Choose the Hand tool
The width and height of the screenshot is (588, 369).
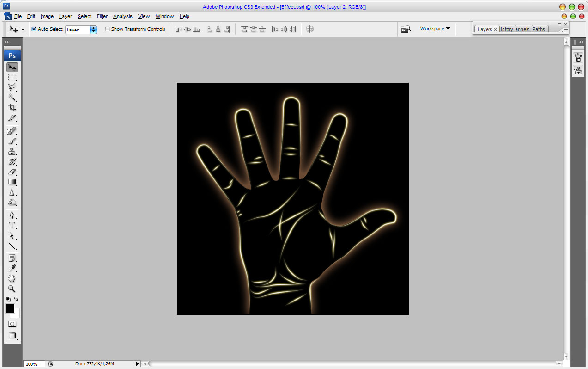[12, 278]
